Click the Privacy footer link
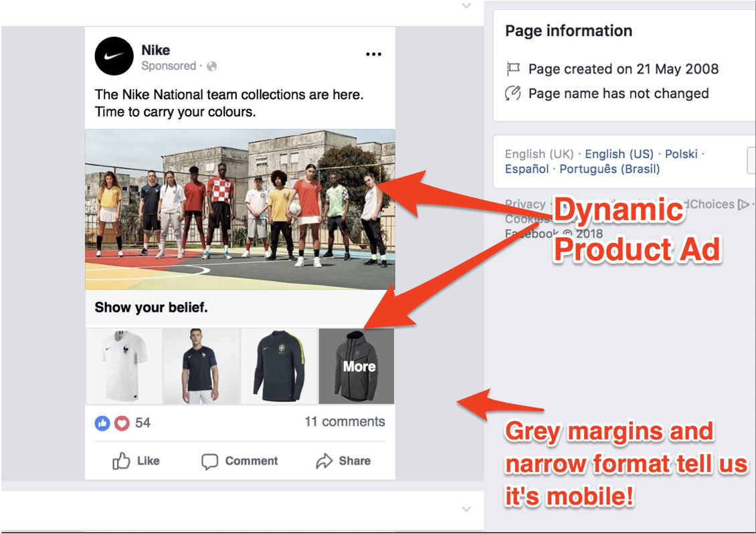The height and width of the screenshot is (534, 756). point(525,204)
